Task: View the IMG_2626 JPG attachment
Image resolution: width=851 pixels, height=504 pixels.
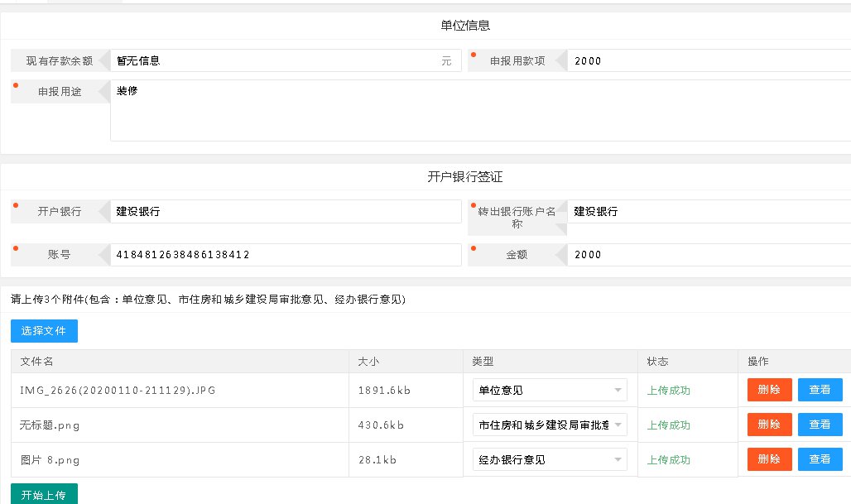Action: click(x=820, y=390)
